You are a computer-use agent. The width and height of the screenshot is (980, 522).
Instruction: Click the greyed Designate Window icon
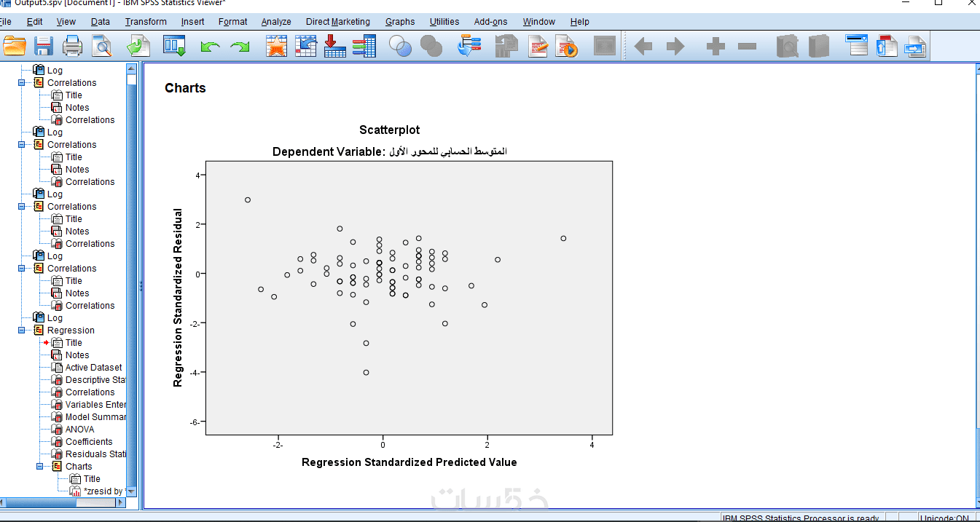point(605,47)
